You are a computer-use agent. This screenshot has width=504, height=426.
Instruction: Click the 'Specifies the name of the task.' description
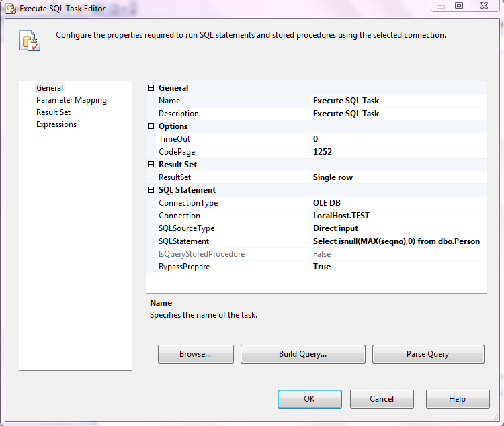coord(204,315)
